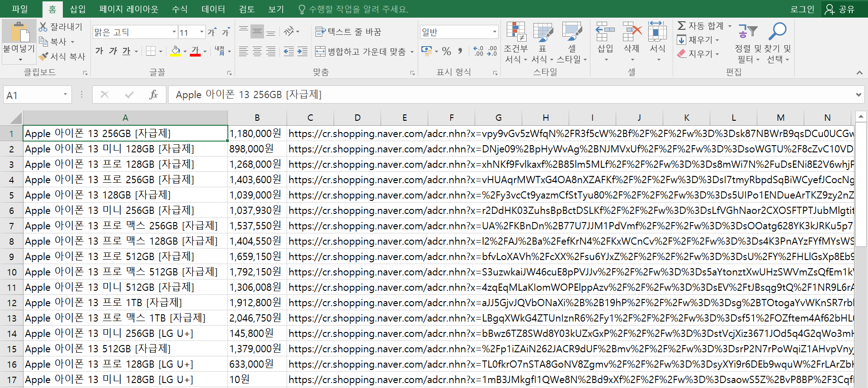Click the Copy (복사) icon
This screenshot has height=388, width=868.
[x=43, y=42]
